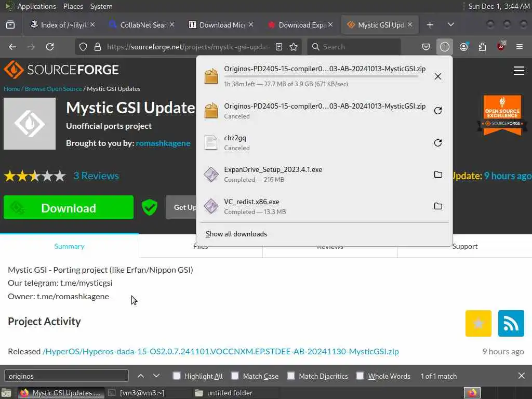
Task: Switch to Download Microsoft tab
Action: point(221,25)
